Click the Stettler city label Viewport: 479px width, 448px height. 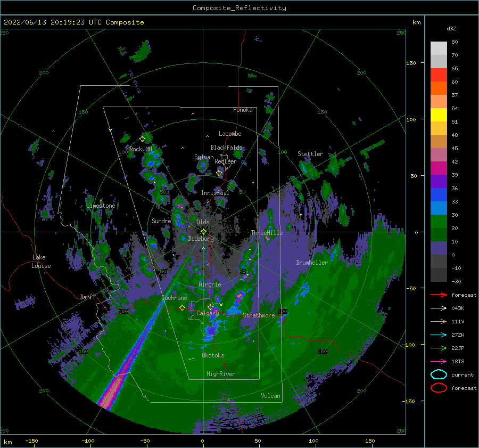(310, 154)
